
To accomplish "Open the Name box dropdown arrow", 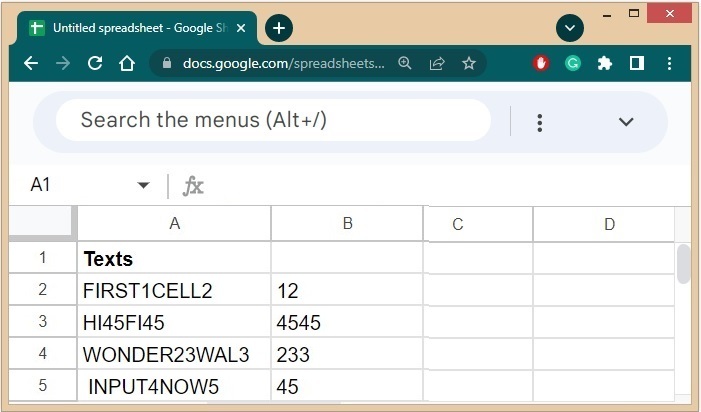I will point(143,185).
